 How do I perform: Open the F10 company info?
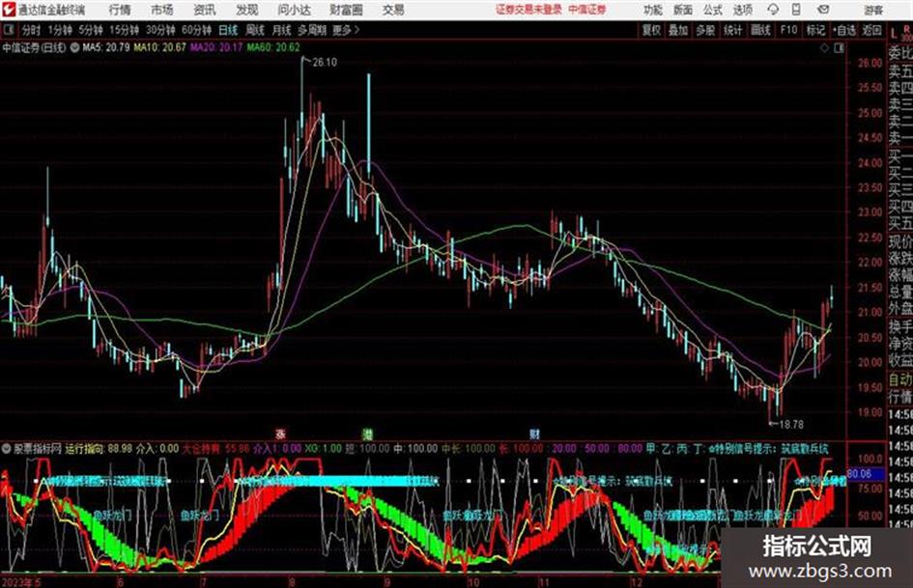788,30
